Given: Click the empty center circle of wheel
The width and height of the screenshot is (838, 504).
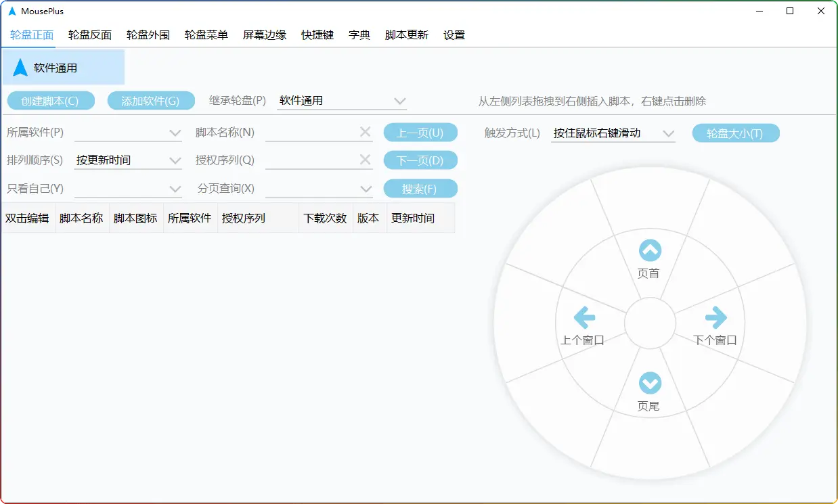Looking at the screenshot, I should click(650, 323).
